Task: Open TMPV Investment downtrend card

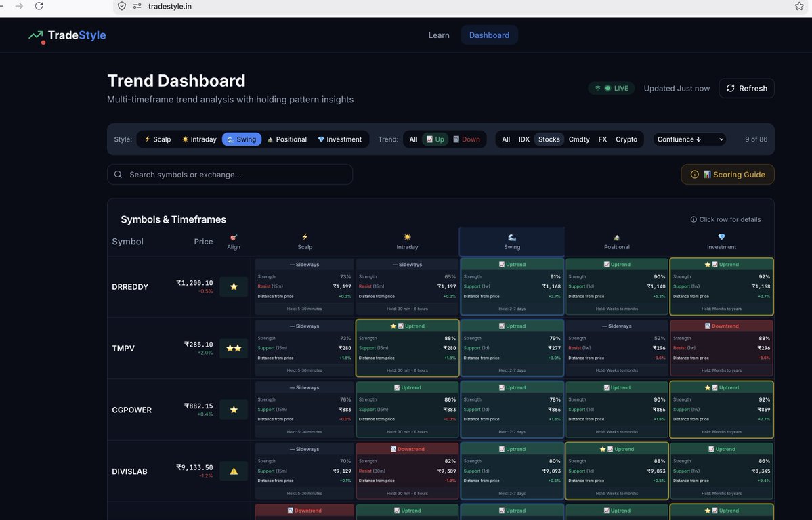Action: 721,348
